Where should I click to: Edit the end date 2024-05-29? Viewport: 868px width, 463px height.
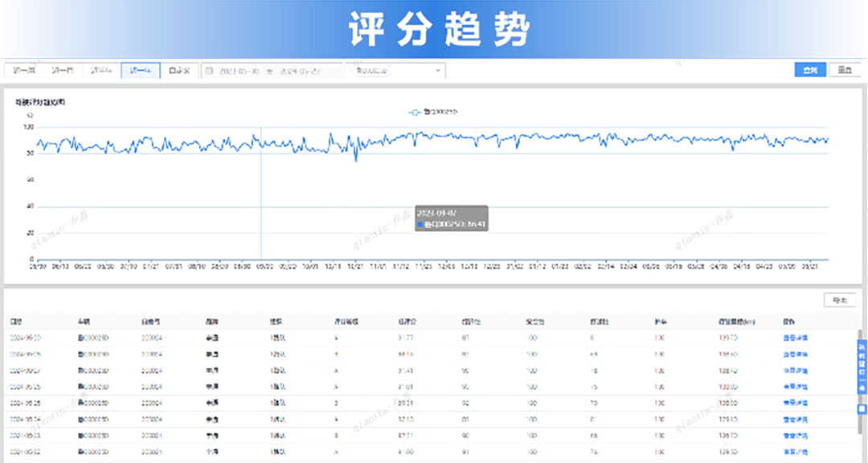[x=300, y=71]
